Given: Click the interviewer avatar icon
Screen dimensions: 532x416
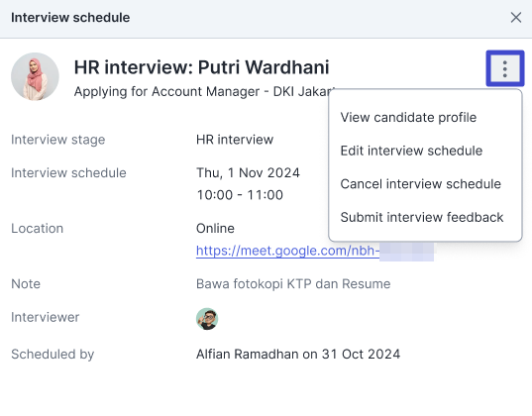Looking at the screenshot, I should click(207, 319).
